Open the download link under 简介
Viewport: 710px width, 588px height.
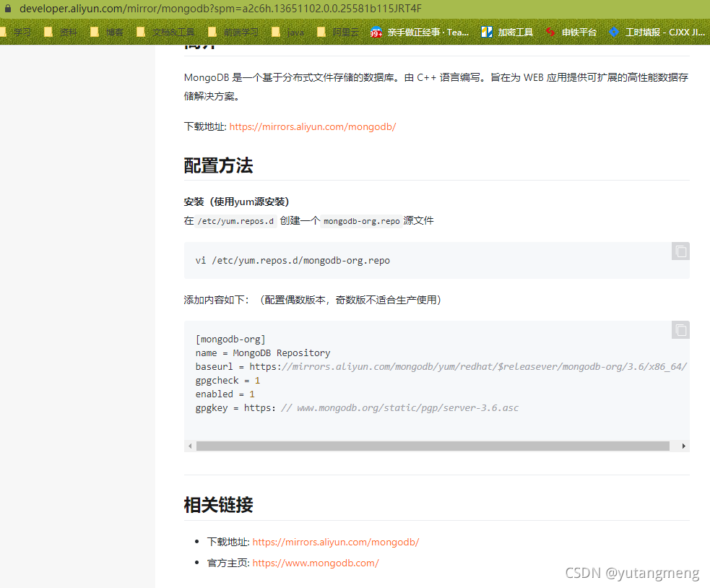click(x=313, y=127)
